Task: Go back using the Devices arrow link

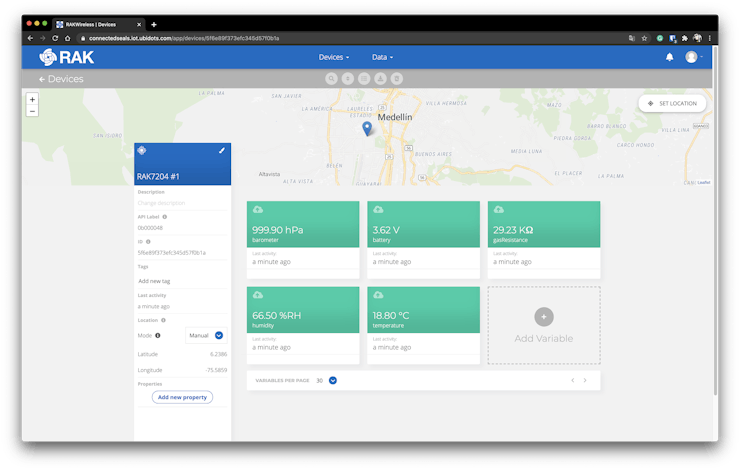Action: [x=61, y=79]
